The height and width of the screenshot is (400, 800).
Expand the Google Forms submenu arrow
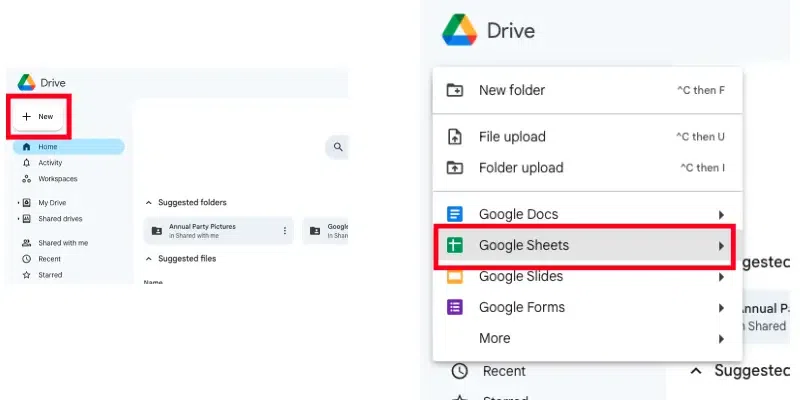(721, 308)
